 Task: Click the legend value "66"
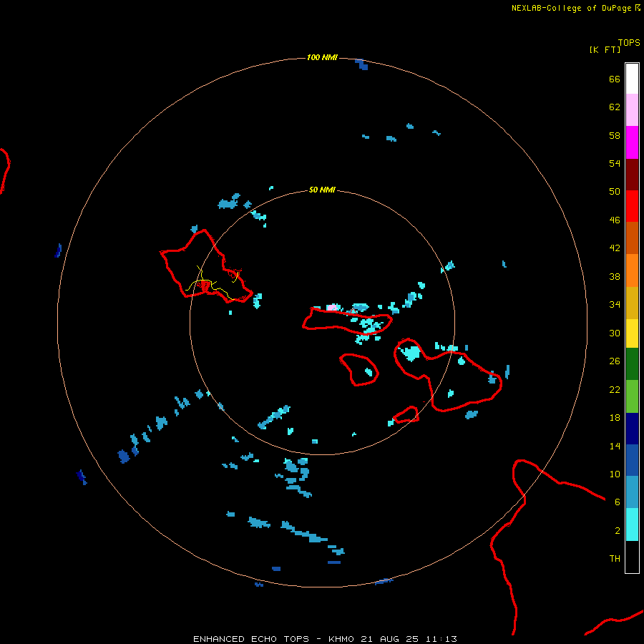[615, 79]
